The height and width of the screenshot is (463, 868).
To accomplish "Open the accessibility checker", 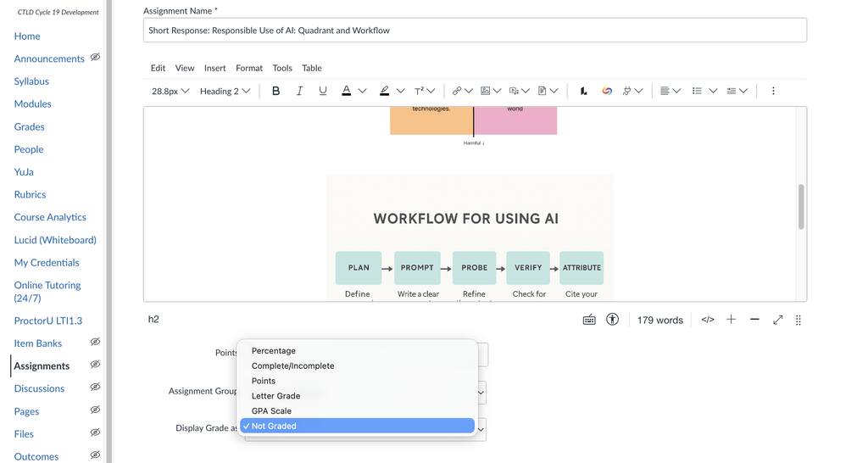I will [x=612, y=320].
